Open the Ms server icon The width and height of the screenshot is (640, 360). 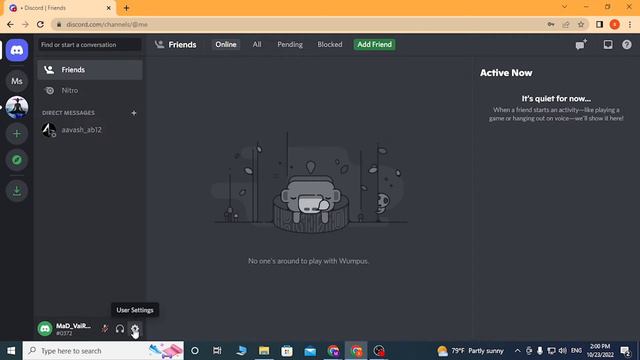pos(17,81)
